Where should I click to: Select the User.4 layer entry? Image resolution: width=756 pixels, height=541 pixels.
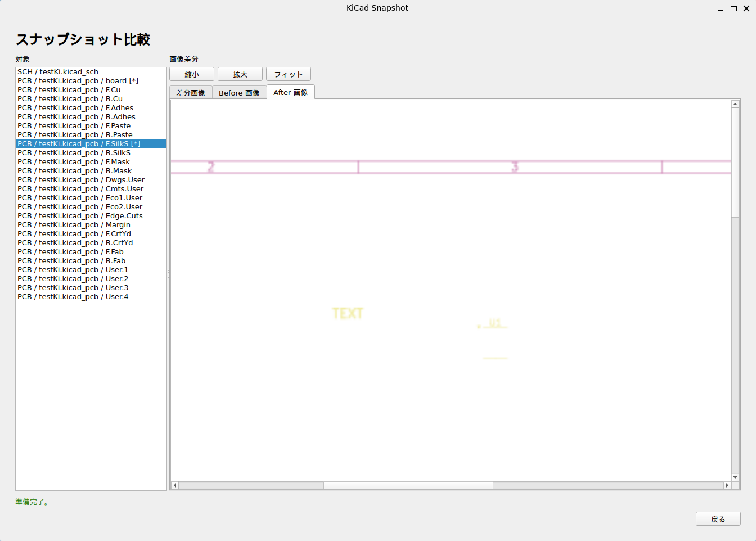[x=73, y=297]
